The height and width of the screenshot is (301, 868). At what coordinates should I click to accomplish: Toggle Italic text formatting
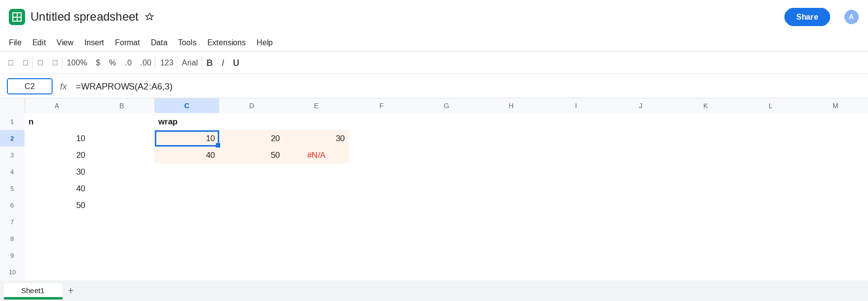(x=223, y=63)
